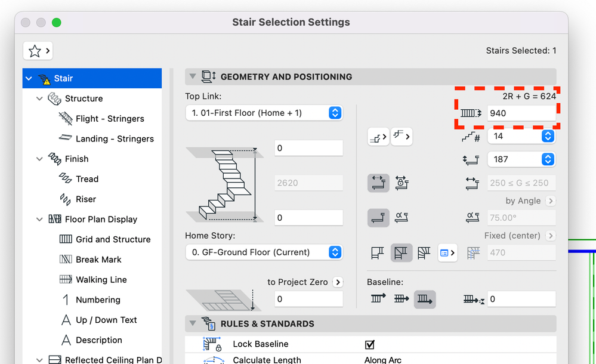Toggle the selected stair layout symbol icon
Image resolution: width=596 pixels, height=364 pixels.
pos(402,252)
